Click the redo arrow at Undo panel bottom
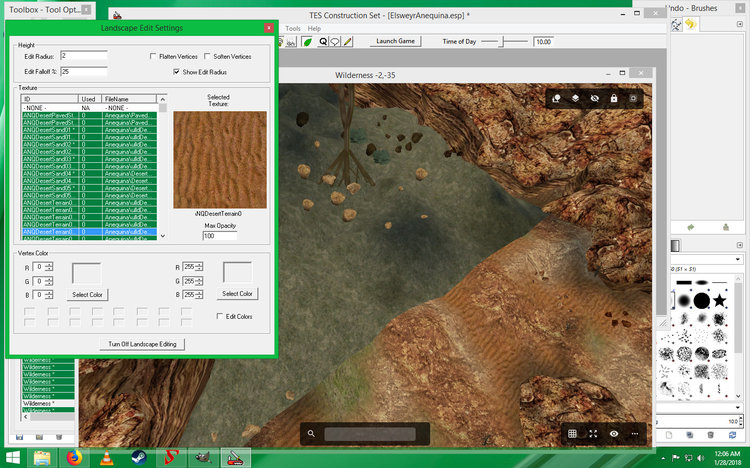The width and height of the screenshot is (750, 468). pyautogui.click(x=690, y=227)
